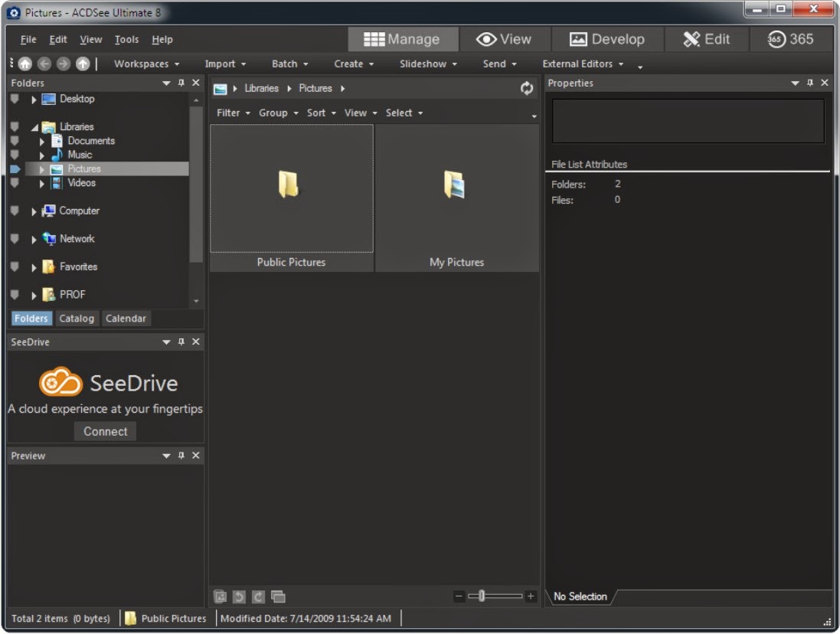Refresh the file list
The width and height of the screenshot is (840, 634).
527,88
